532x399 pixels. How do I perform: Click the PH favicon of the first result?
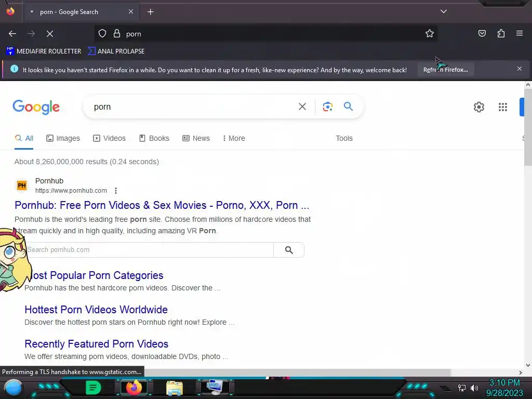pos(22,185)
